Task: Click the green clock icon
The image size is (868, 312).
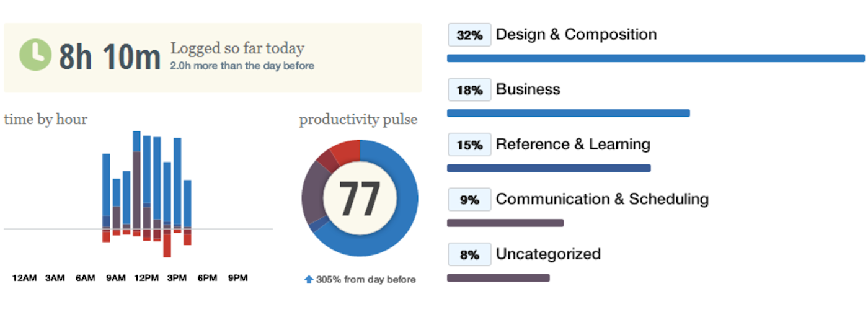Action: pyautogui.click(x=35, y=55)
